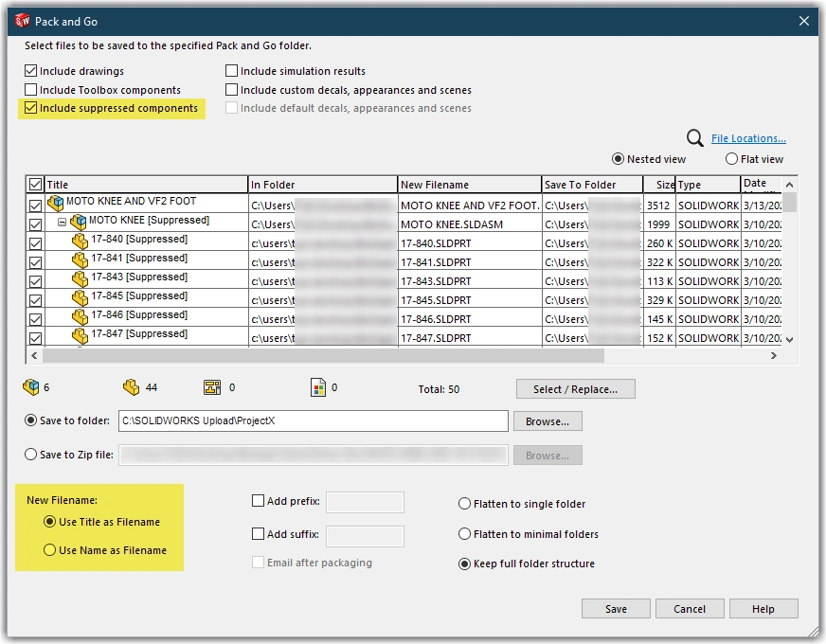The width and height of the screenshot is (826, 644).
Task: Uncheck the 17-840 row checkbox
Action: tap(35, 243)
